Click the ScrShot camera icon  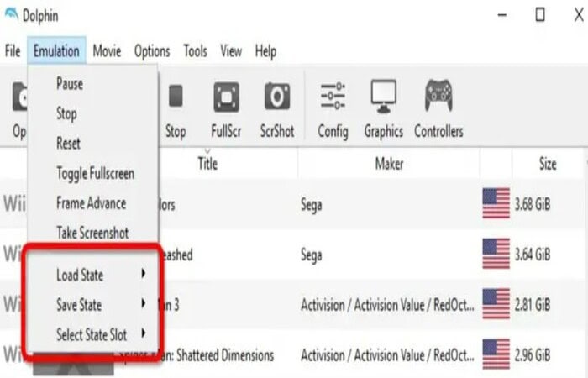point(277,97)
